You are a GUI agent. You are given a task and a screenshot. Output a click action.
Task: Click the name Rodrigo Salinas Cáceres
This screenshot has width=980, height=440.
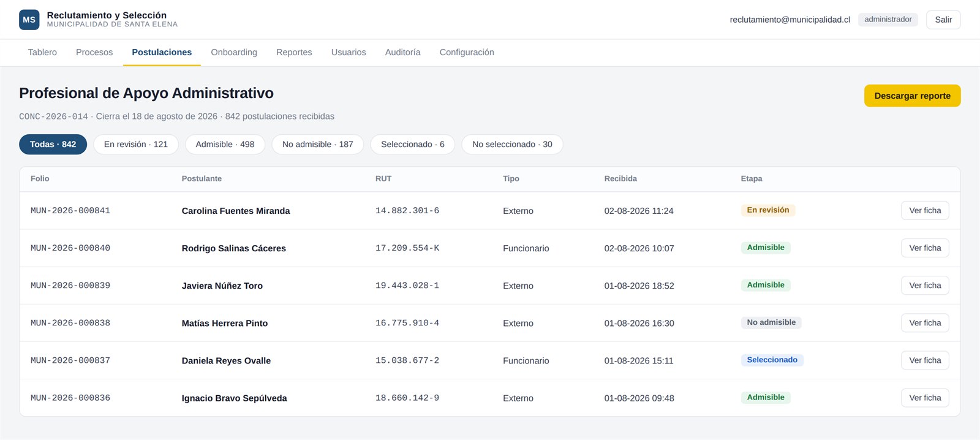pos(234,248)
